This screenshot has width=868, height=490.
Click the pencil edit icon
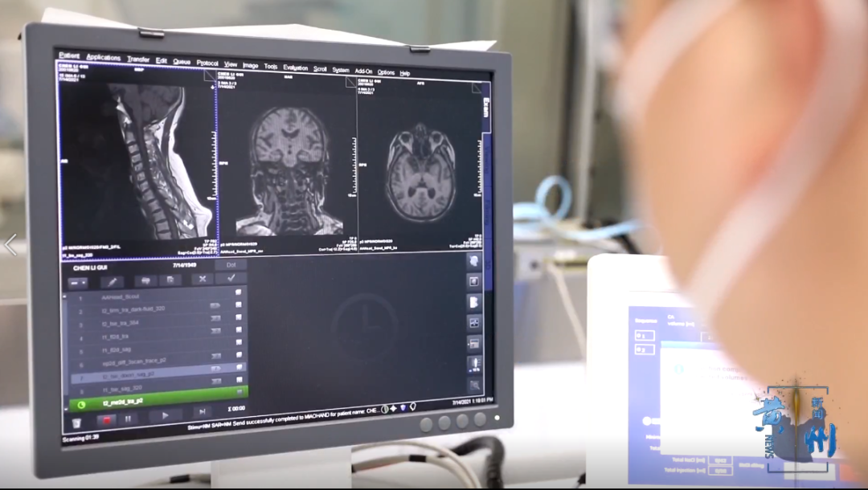pyautogui.click(x=112, y=282)
